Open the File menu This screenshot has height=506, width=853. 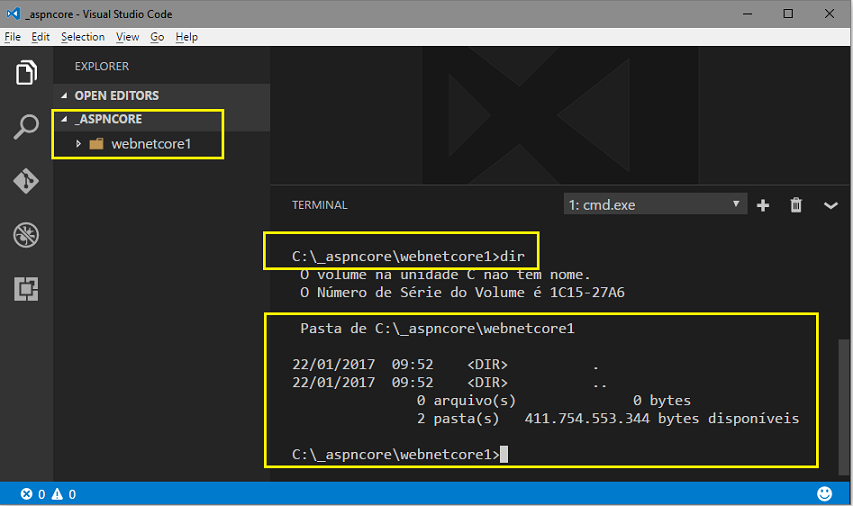click(x=13, y=37)
